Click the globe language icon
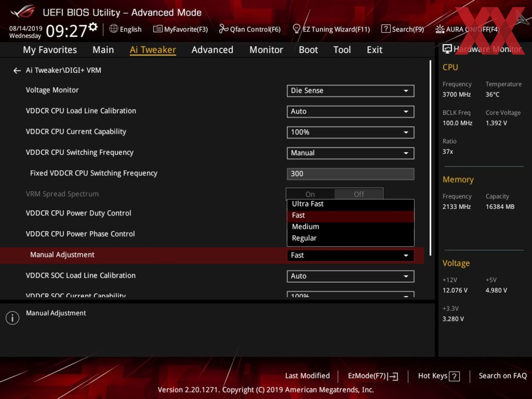 click(x=113, y=29)
